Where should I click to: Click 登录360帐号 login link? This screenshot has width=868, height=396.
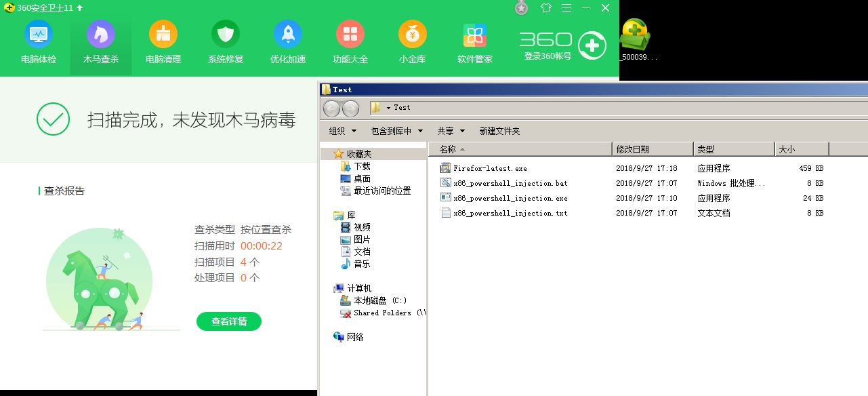(x=547, y=56)
